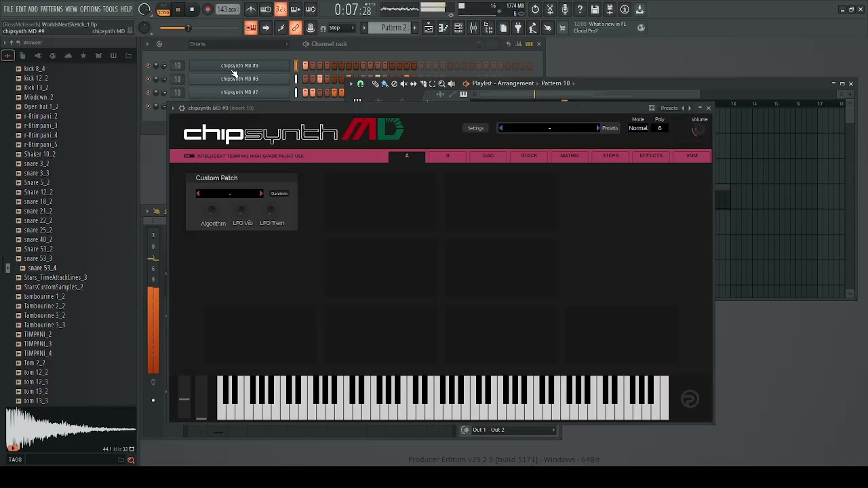Click the LFO Trem knob
868x488 pixels.
(x=272, y=210)
